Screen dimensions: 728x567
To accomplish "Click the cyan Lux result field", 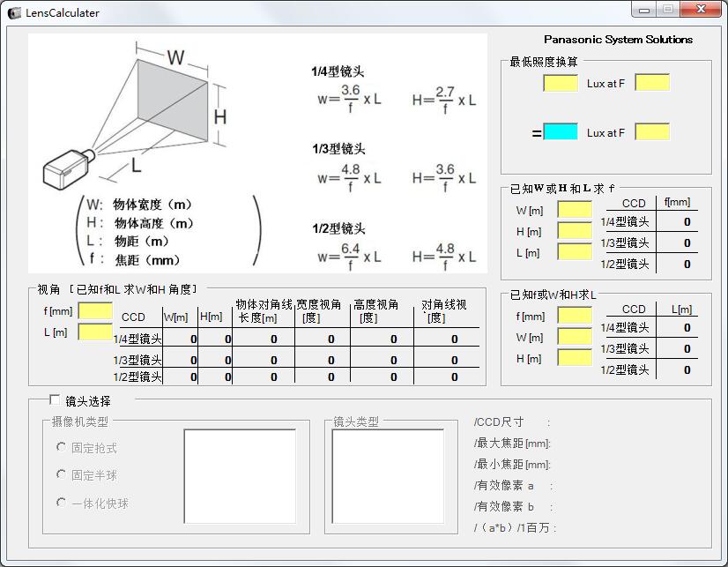I will click(561, 132).
